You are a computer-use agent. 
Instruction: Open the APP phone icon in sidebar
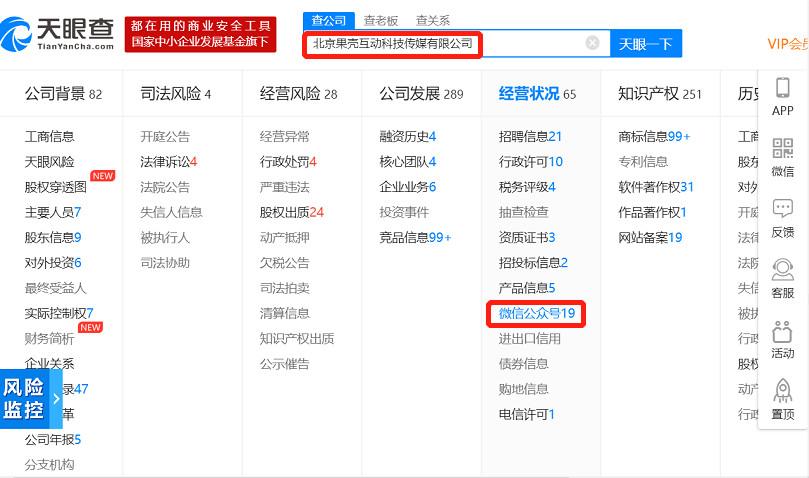[x=783, y=88]
